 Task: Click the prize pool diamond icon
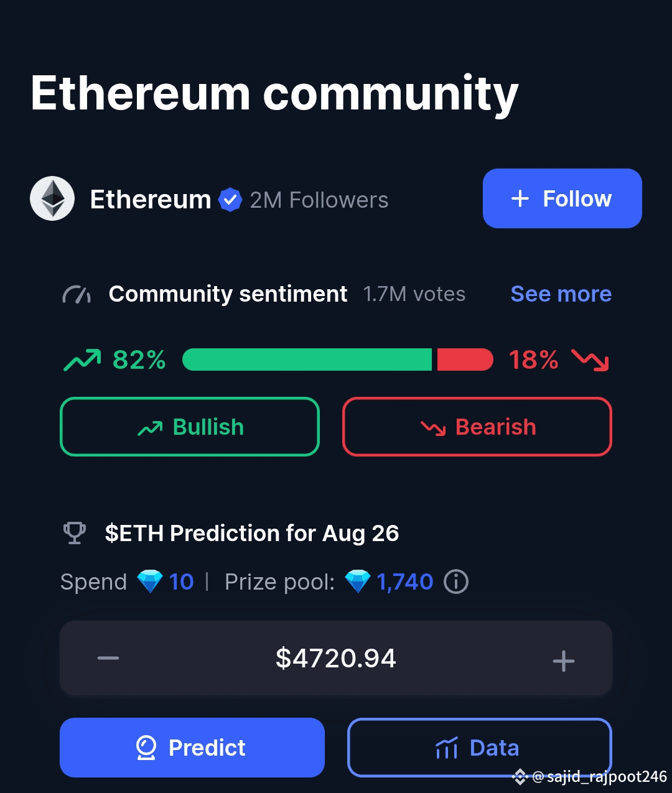[x=358, y=582]
